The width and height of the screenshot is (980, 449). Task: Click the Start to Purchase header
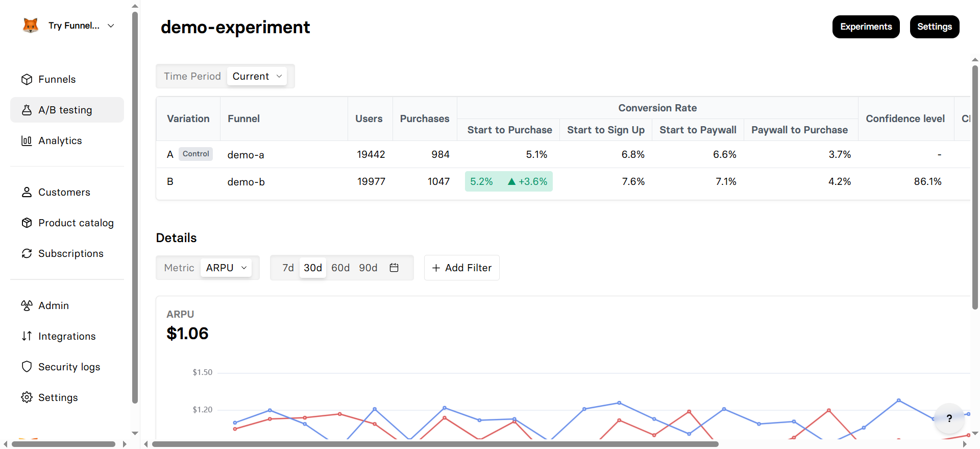509,130
